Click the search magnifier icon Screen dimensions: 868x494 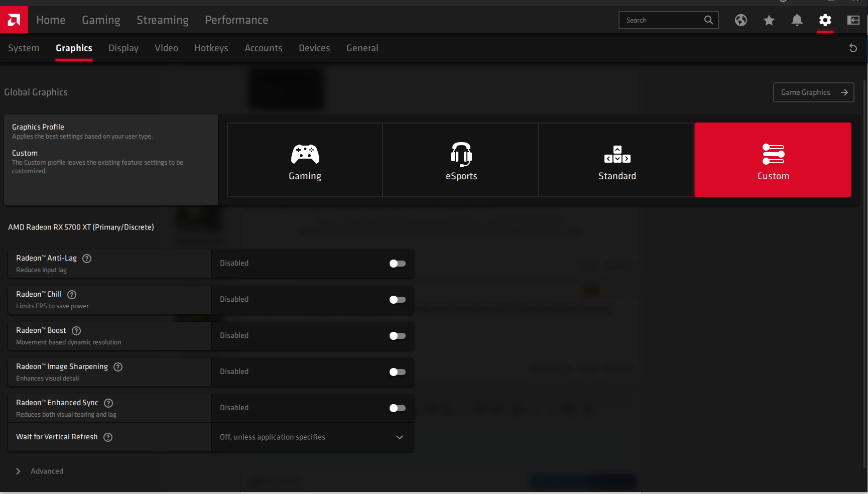pyautogui.click(x=708, y=20)
